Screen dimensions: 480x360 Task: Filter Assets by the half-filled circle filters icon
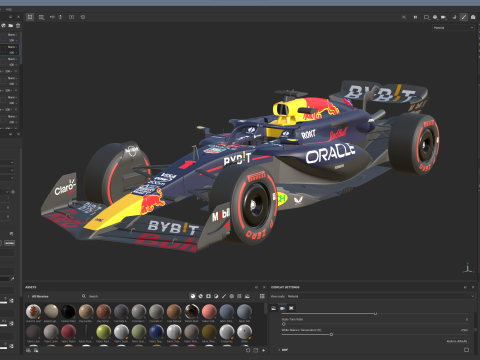[x=216, y=296]
